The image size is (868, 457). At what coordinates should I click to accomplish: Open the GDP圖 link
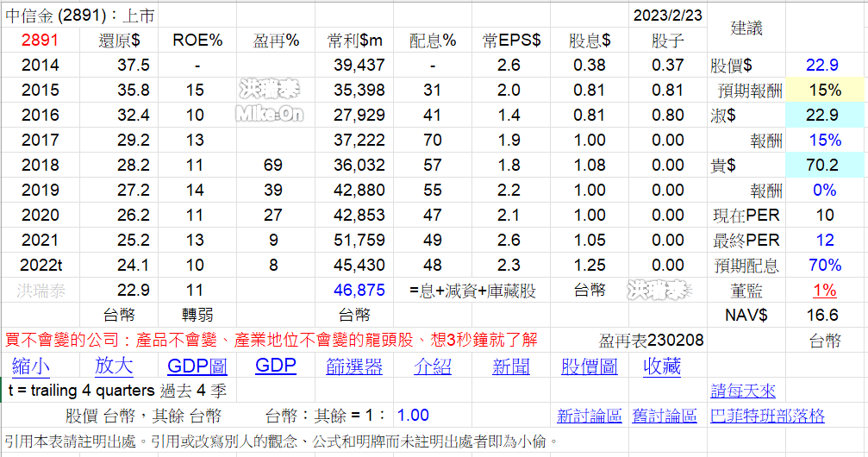[197, 366]
